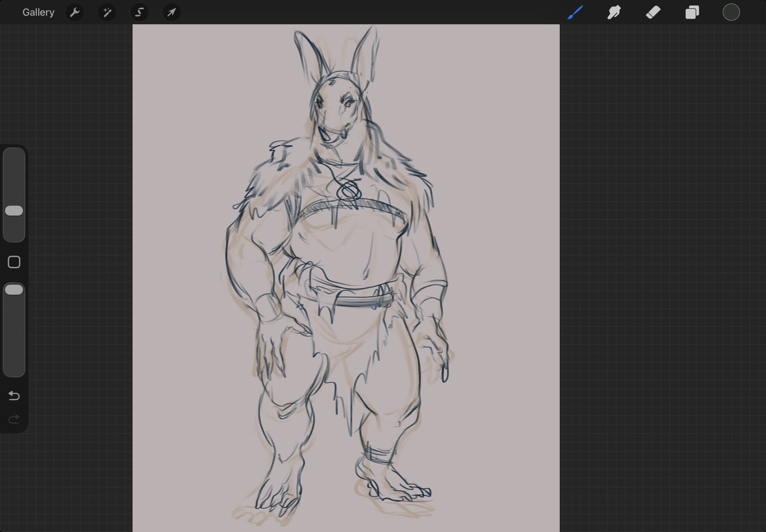Tap the square Modify button in the sidebar
Image resolution: width=766 pixels, height=532 pixels.
pyautogui.click(x=14, y=262)
